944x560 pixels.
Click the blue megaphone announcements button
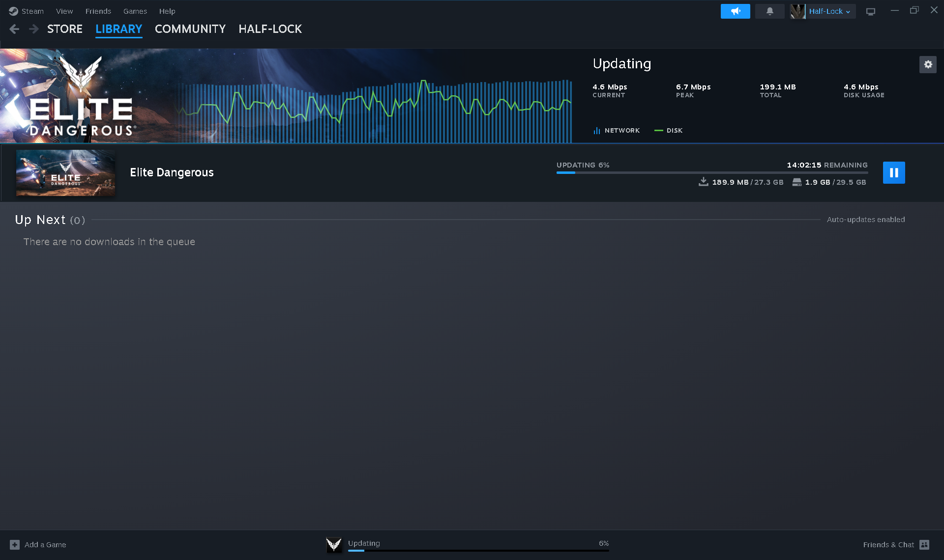tap(735, 11)
